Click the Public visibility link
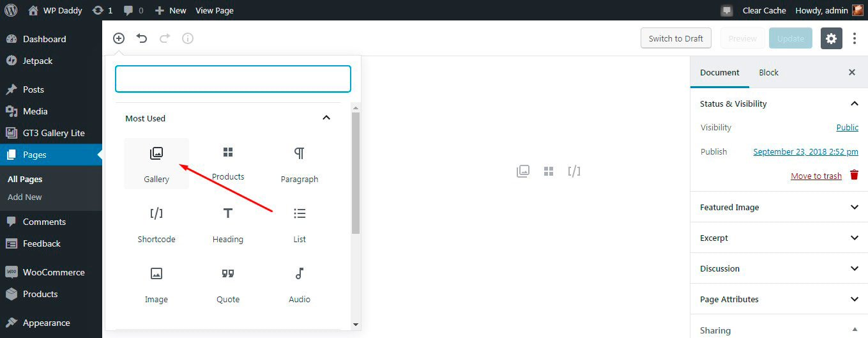The height and width of the screenshot is (338, 868). point(848,127)
